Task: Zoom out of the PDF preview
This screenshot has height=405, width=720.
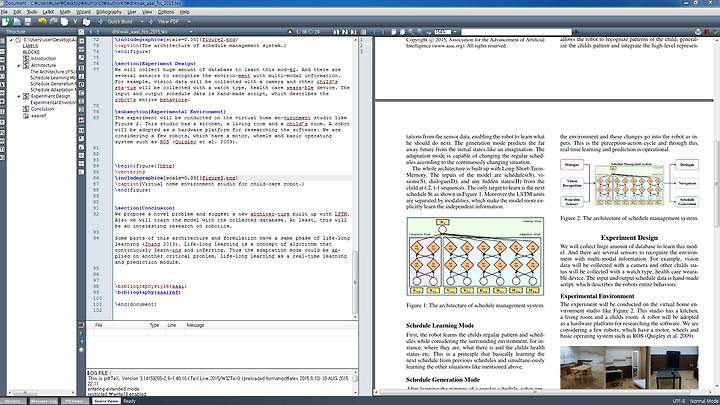Action: point(411,32)
